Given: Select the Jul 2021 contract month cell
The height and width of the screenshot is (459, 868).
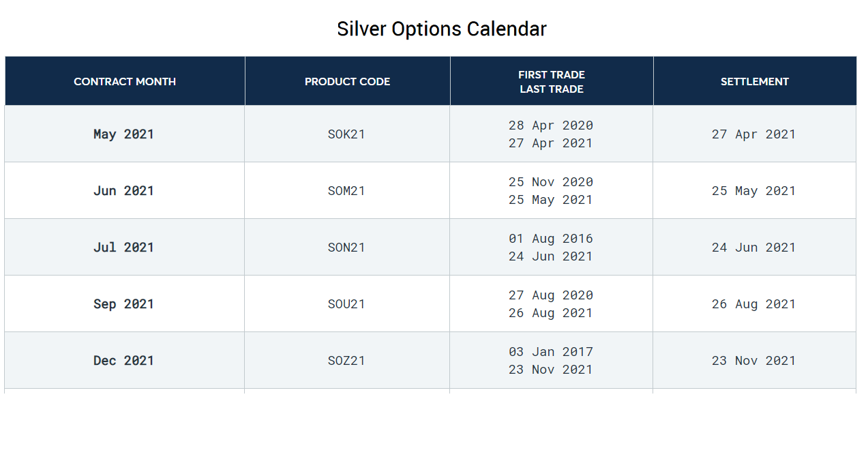Looking at the screenshot, I should click(123, 248).
